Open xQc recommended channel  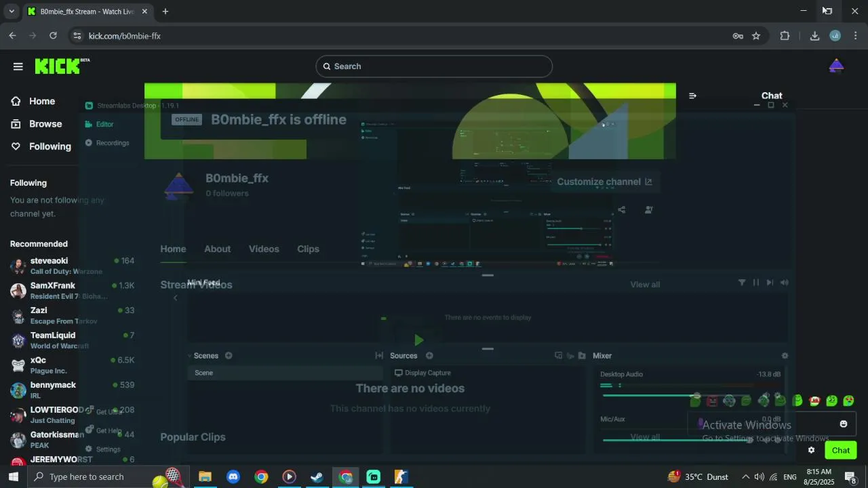coord(72,365)
